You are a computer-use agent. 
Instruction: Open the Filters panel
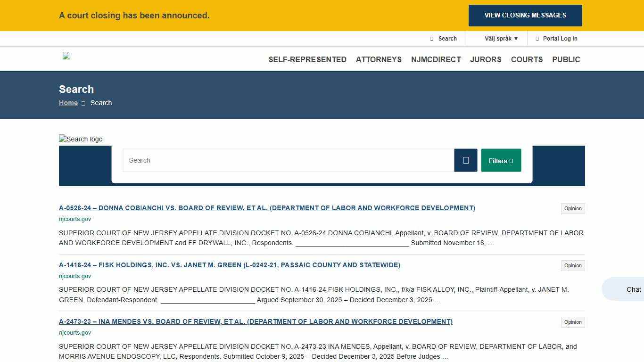click(501, 160)
